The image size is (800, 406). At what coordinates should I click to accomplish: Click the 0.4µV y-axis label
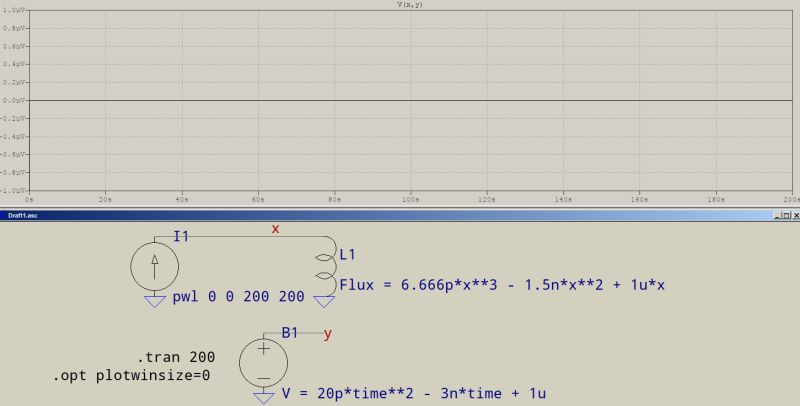[x=12, y=64]
